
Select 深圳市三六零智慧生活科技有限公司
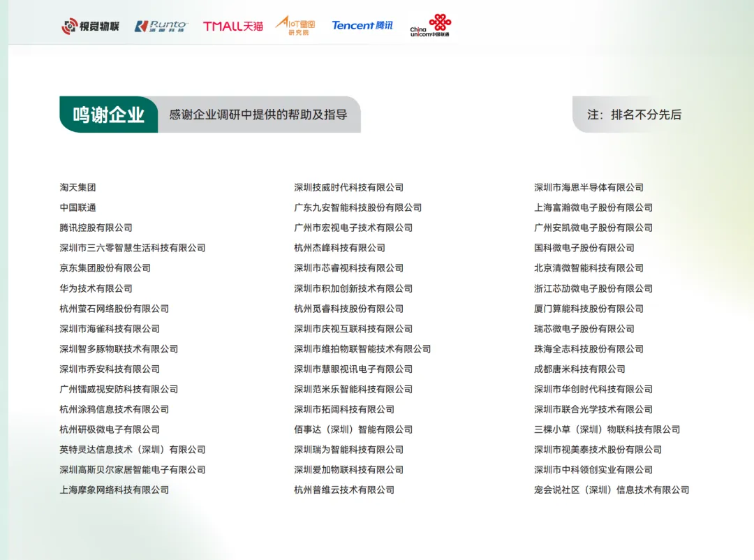coord(133,248)
